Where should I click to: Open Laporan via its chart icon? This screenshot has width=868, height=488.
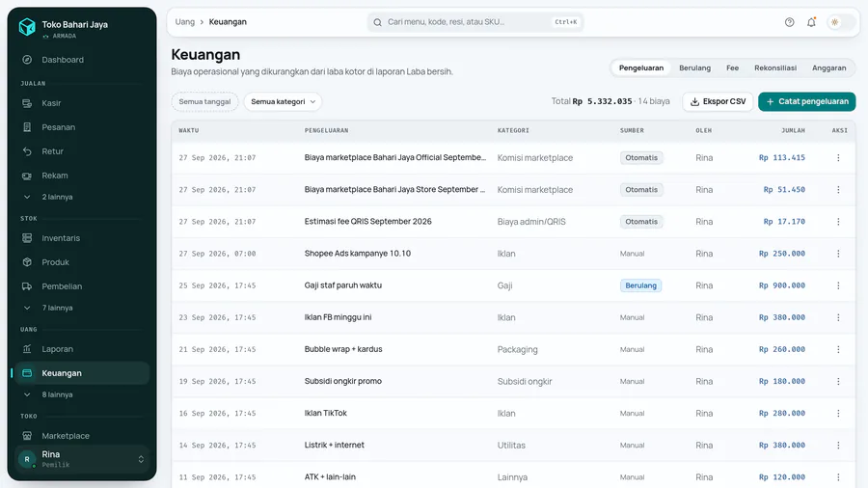coord(27,349)
